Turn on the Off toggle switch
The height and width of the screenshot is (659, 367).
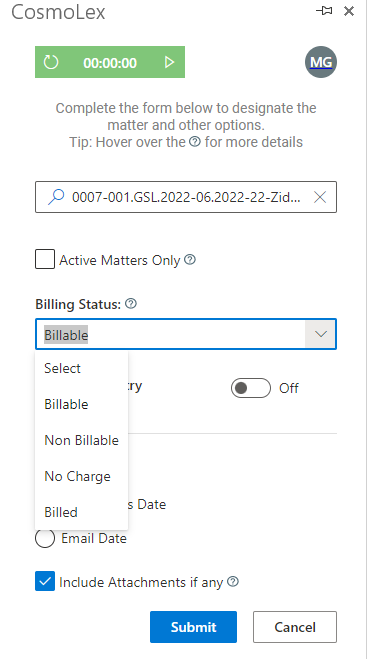251,388
